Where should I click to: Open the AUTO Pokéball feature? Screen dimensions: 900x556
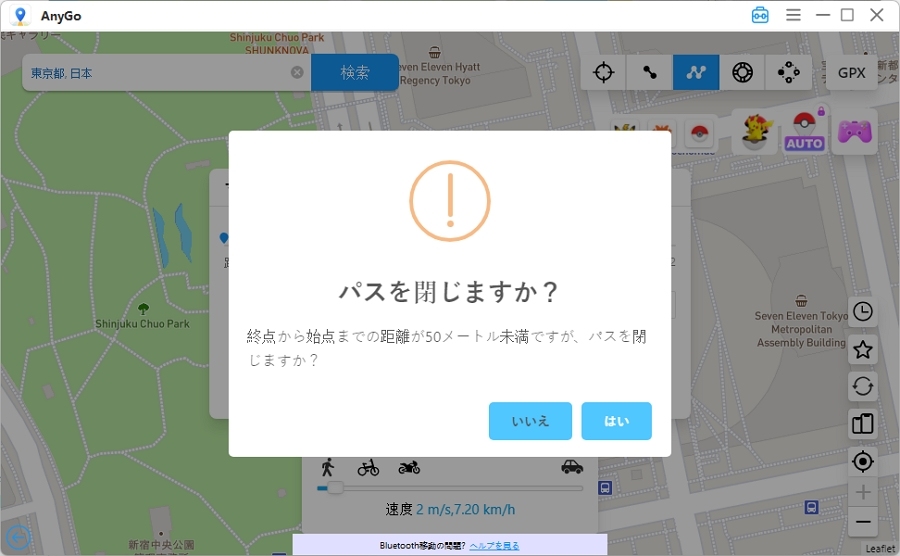click(804, 132)
